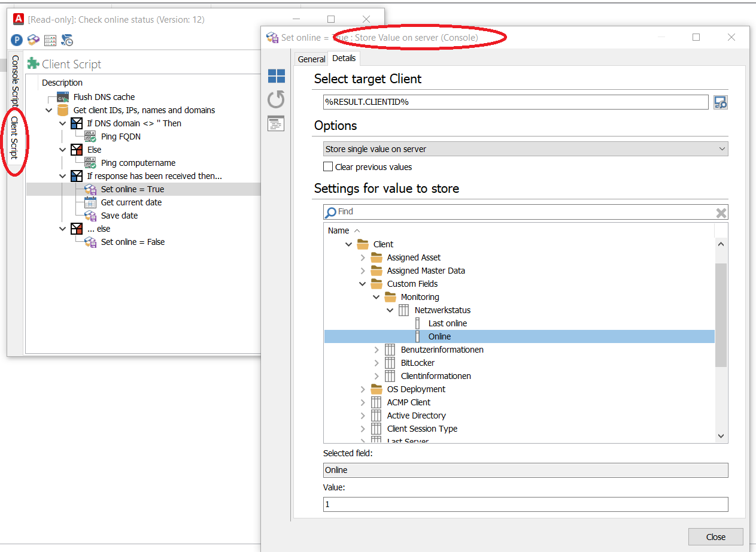Enable the Clear previous values checkbox
Screen dimensions: 756x552
tap(328, 167)
